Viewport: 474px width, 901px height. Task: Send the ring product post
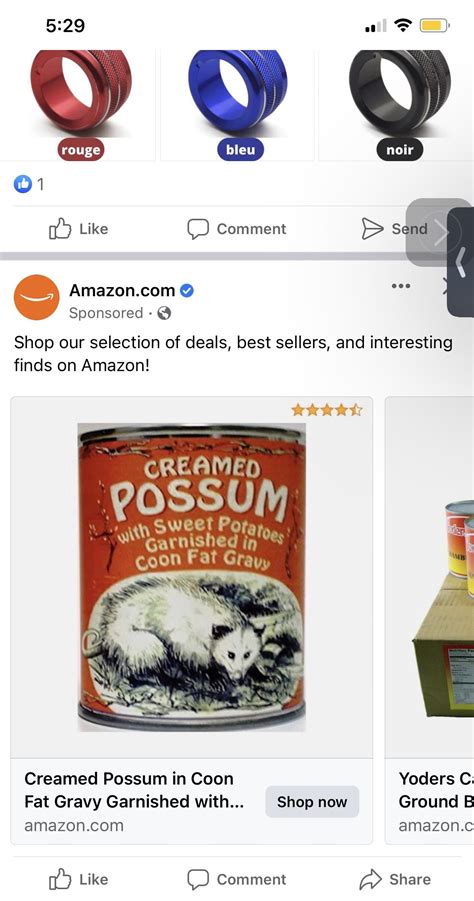point(395,229)
